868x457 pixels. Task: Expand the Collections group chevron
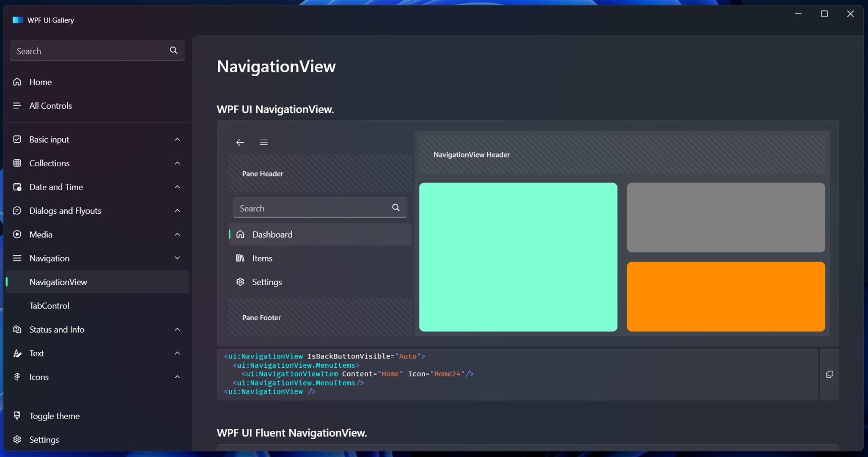(x=177, y=163)
